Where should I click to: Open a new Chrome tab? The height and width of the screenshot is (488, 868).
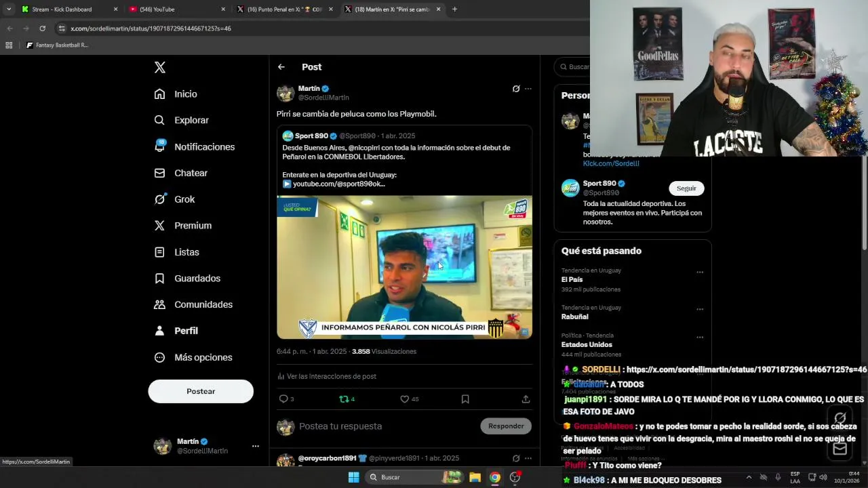point(454,9)
